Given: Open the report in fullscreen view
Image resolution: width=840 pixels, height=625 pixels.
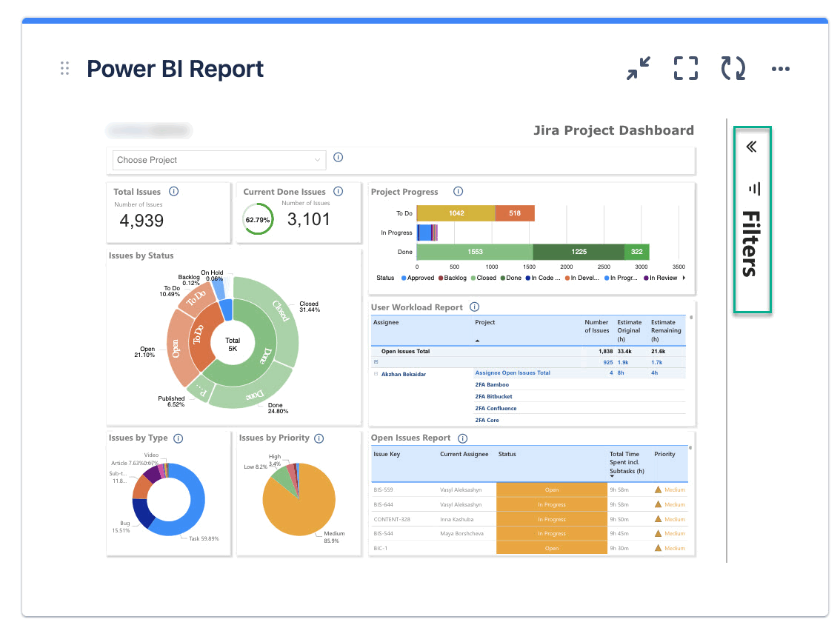Looking at the screenshot, I should click(685, 68).
